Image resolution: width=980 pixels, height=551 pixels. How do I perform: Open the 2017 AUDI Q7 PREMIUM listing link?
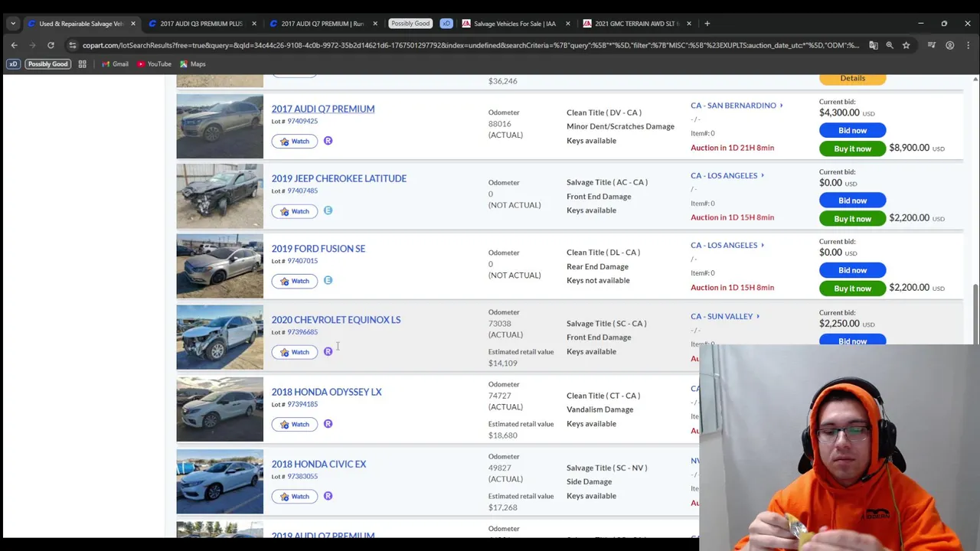click(x=323, y=109)
